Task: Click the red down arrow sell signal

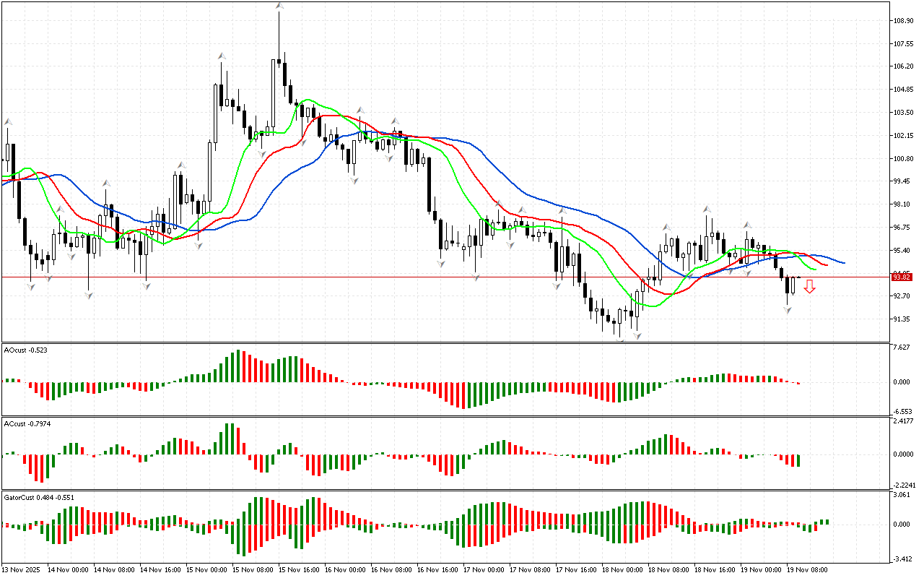Action: click(x=810, y=287)
